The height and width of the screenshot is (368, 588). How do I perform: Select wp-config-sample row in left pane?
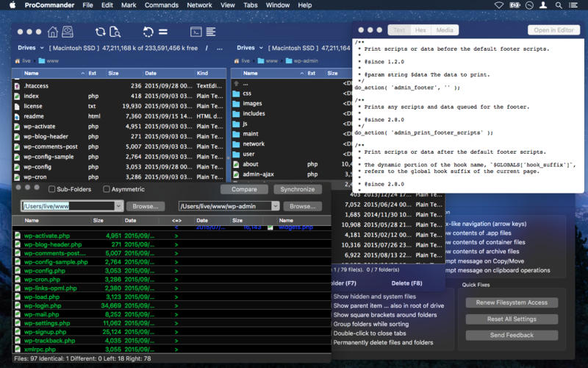[119, 157]
